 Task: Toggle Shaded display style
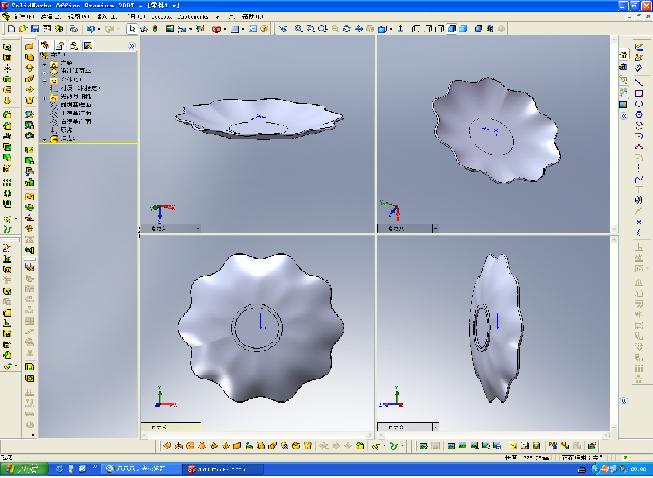click(463, 29)
